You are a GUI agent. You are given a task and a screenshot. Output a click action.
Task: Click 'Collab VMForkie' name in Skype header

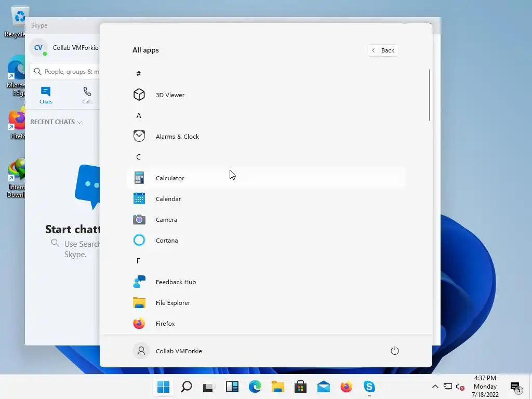[x=75, y=48]
